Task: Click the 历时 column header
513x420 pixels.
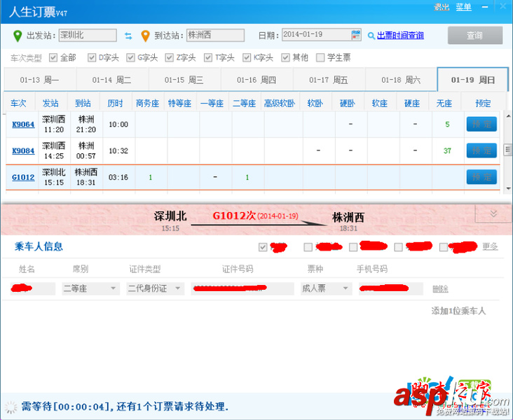Action: tap(115, 104)
